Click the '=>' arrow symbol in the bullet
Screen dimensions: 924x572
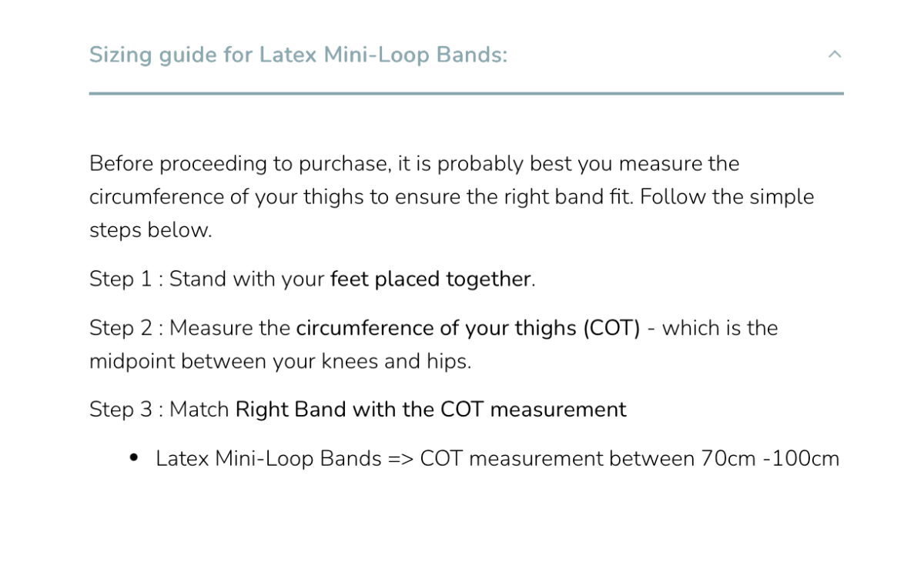click(x=401, y=460)
